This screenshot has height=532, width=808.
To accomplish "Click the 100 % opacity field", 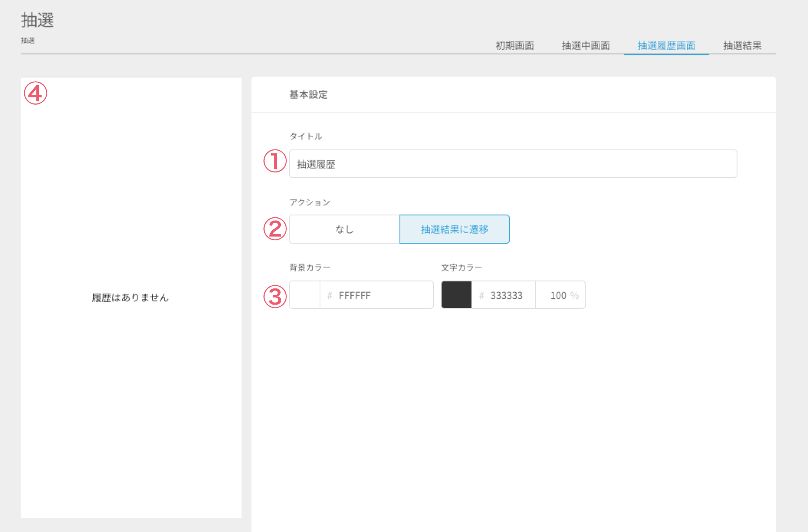I will click(x=560, y=295).
